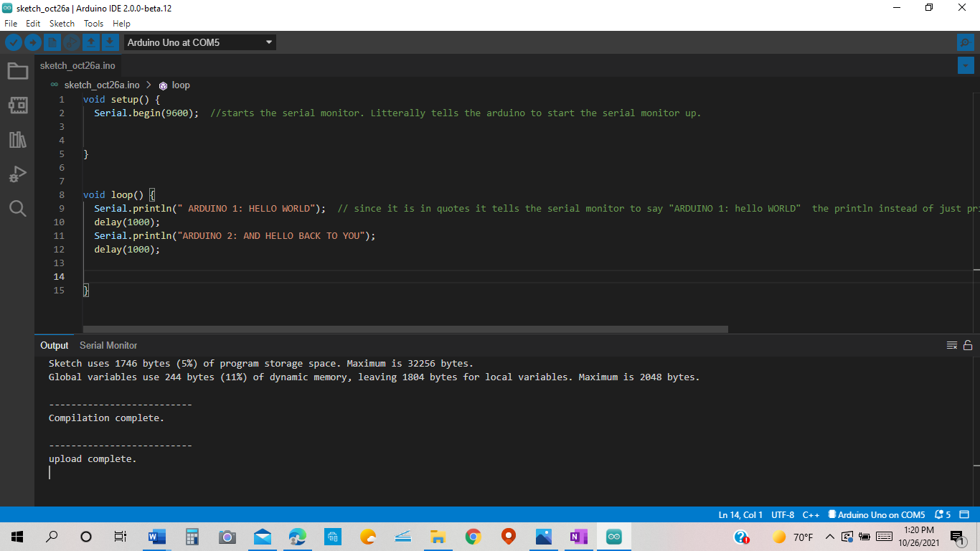
Task: Open the Search sidebar icon
Action: point(17,208)
